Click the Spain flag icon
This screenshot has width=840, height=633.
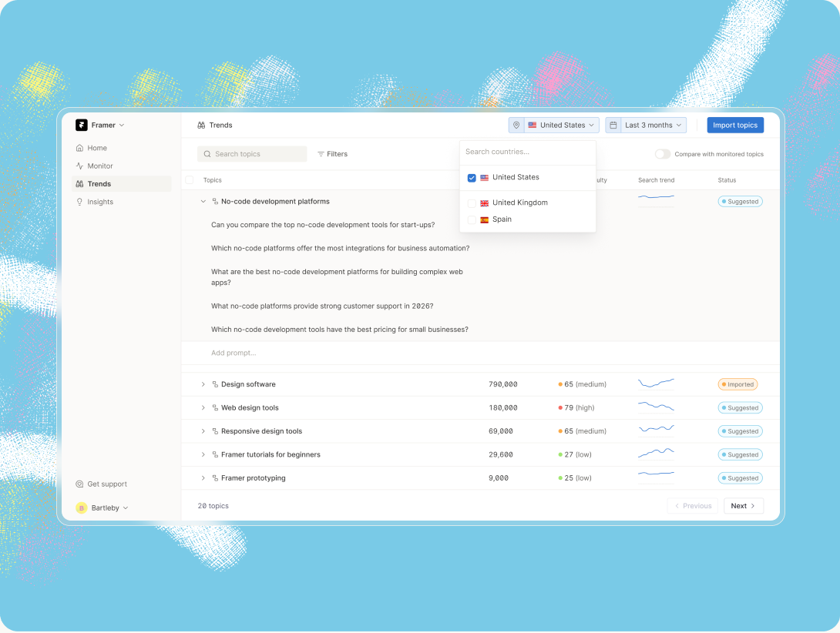click(484, 220)
